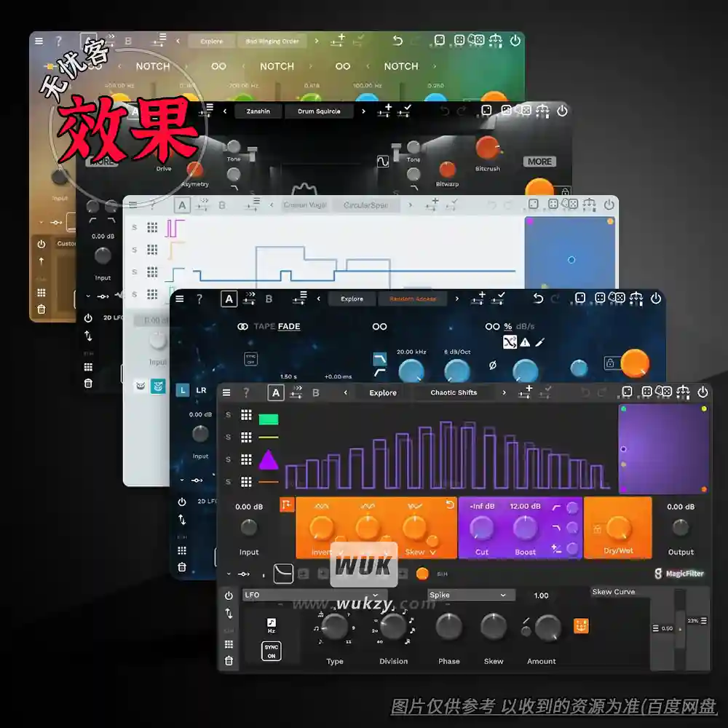The width and height of the screenshot is (728, 728).
Task: Click trash icon in the LFO modulator sidebar
Action: click(x=229, y=661)
